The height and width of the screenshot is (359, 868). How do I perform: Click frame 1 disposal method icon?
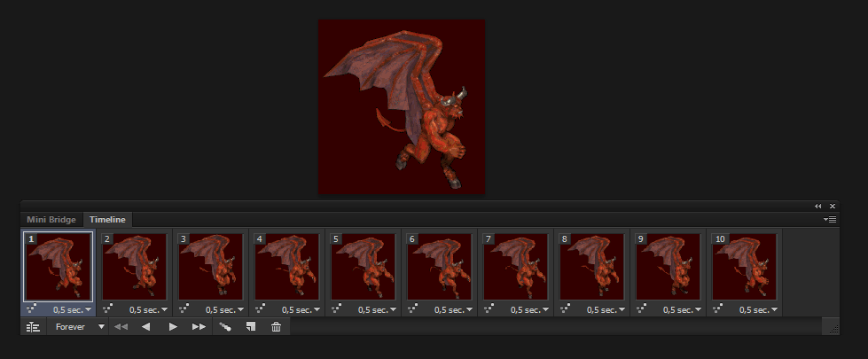31,308
